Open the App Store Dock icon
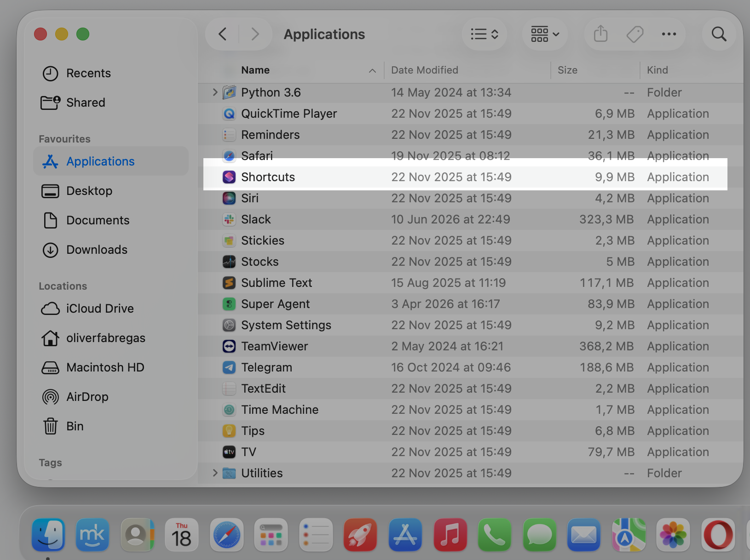The height and width of the screenshot is (560, 750). pos(405,534)
